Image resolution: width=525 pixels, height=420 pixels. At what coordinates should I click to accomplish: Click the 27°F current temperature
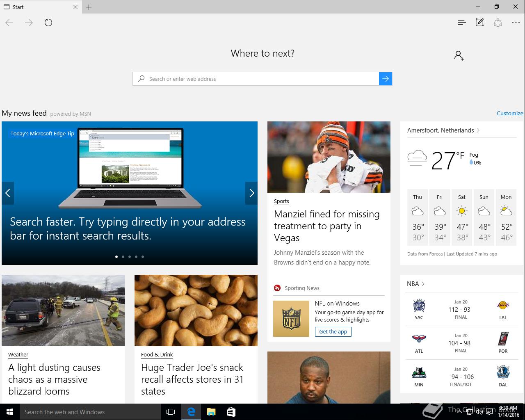coord(448,160)
